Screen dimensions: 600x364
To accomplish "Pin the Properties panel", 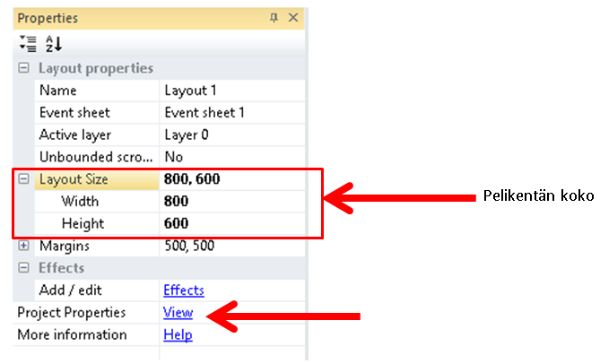I will (274, 18).
